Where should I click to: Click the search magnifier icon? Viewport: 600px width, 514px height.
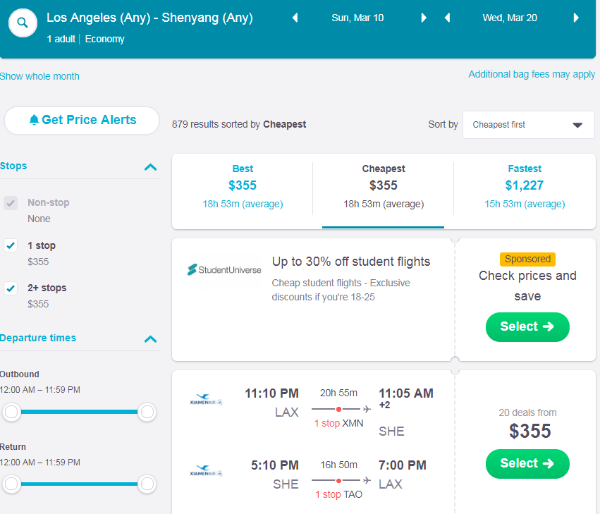pos(23,23)
